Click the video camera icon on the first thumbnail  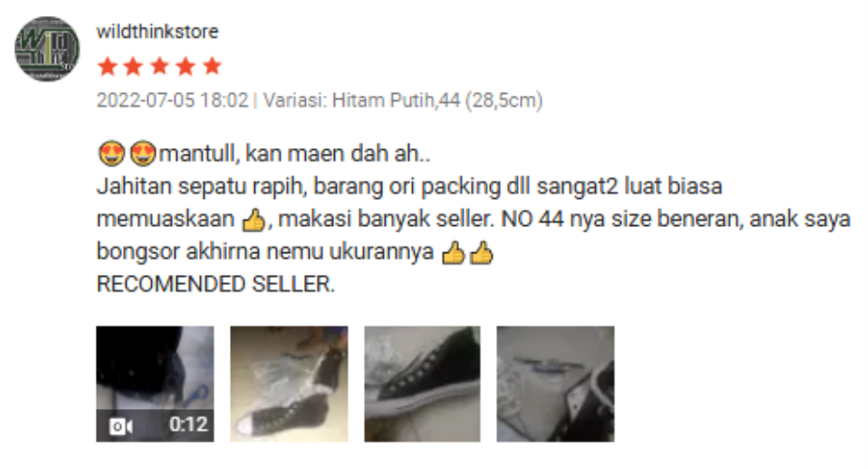(121, 427)
